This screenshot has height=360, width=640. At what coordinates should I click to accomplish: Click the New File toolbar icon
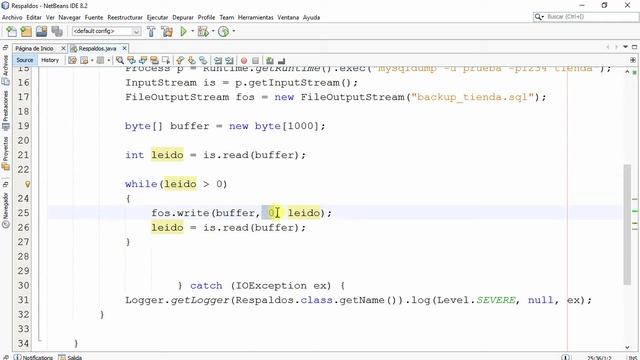(12, 31)
